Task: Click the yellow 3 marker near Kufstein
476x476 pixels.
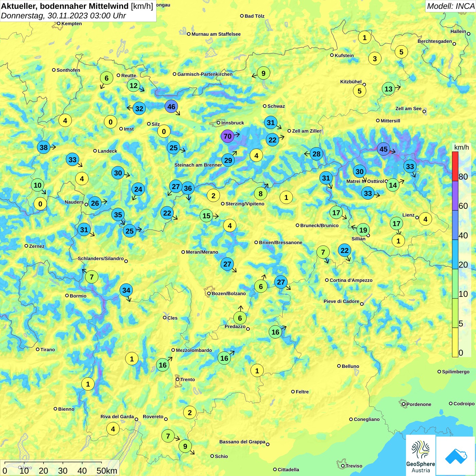Action: click(375, 59)
